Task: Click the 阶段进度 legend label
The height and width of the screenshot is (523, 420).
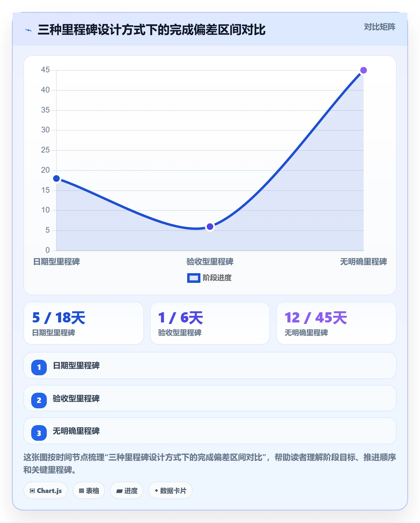Action: (x=217, y=278)
